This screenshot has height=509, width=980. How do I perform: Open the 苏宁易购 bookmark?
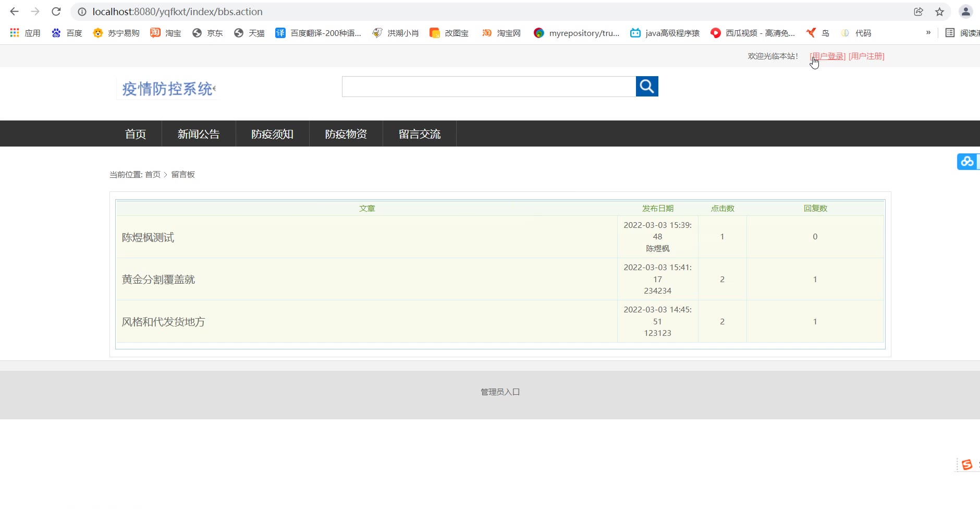point(116,33)
